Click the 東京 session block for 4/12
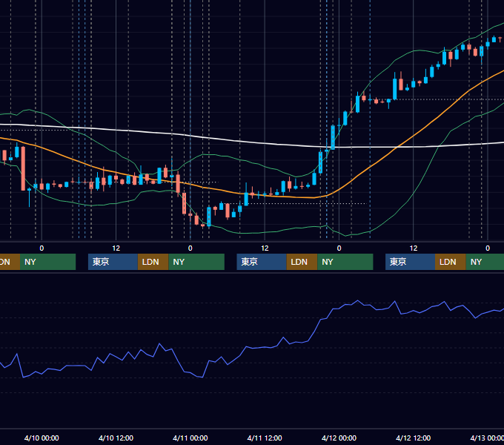504x445 pixels. [410, 262]
